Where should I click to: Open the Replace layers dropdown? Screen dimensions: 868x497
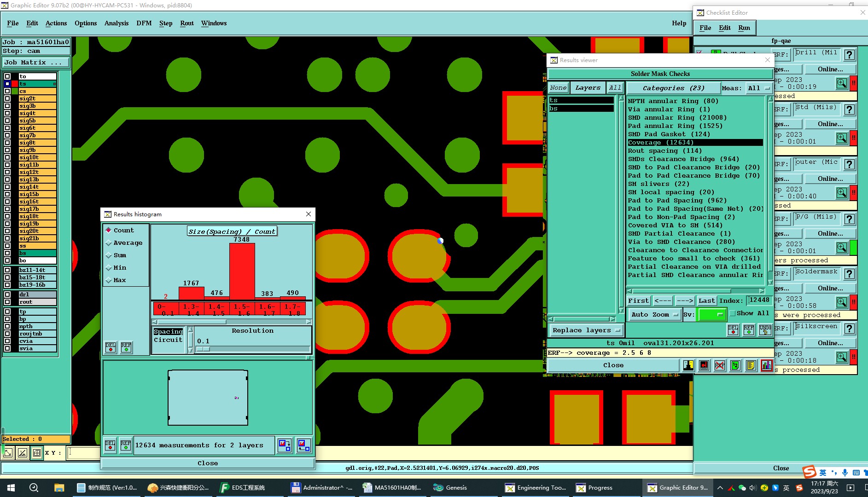point(586,330)
